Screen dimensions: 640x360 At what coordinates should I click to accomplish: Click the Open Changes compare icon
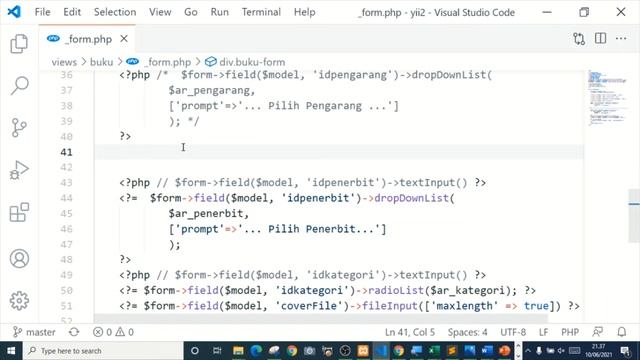point(579,39)
